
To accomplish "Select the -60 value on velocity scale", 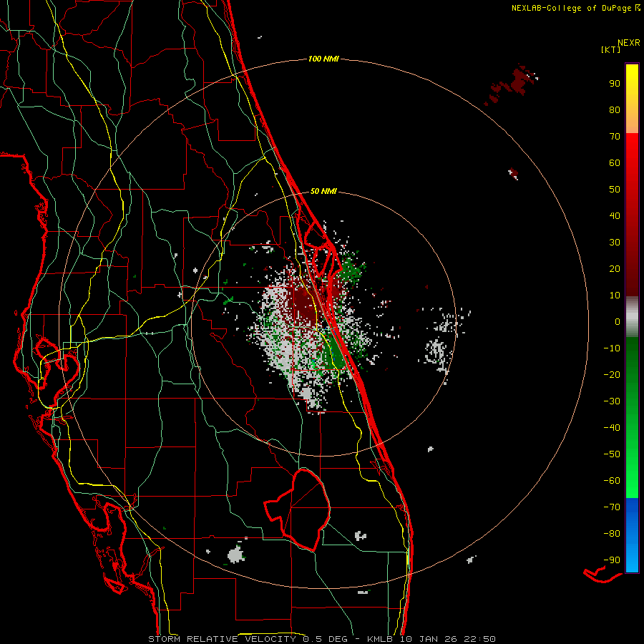I will click(612, 481).
